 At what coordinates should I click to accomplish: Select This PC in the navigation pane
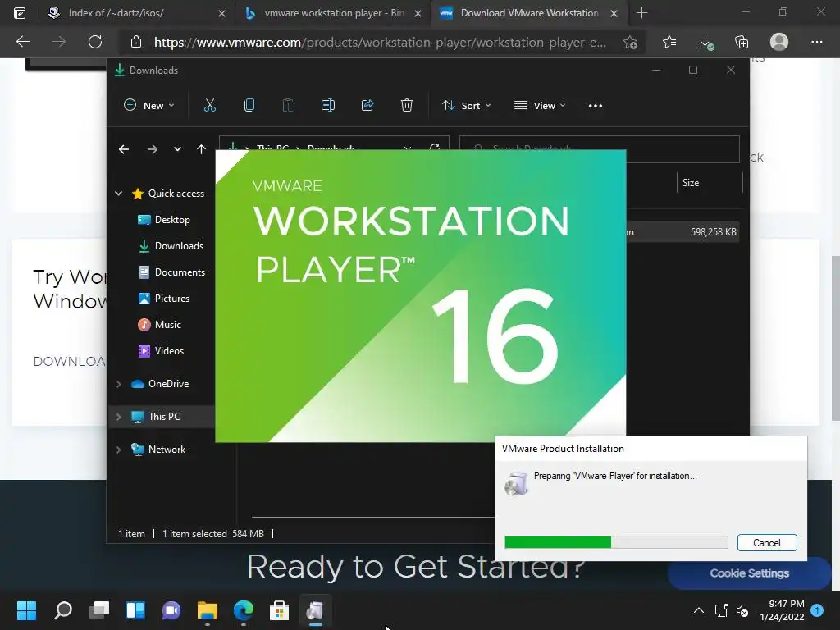[155, 417]
